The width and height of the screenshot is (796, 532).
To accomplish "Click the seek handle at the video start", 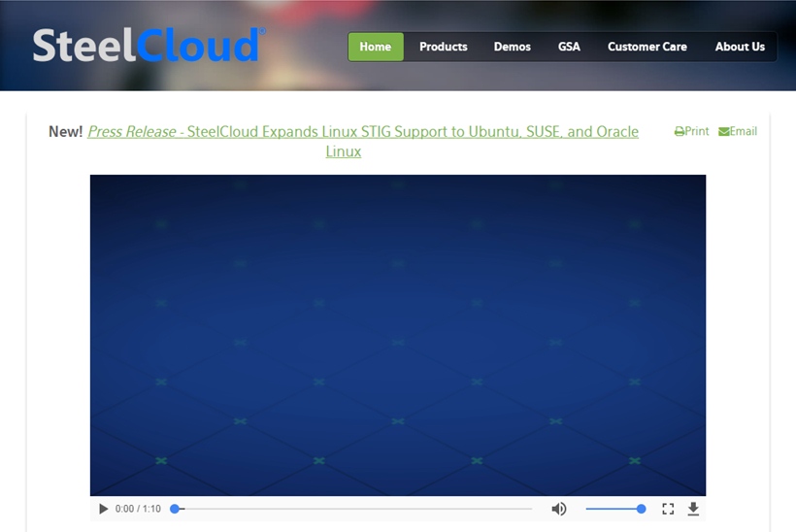I will pyautogui.click(x=176, y=509).
